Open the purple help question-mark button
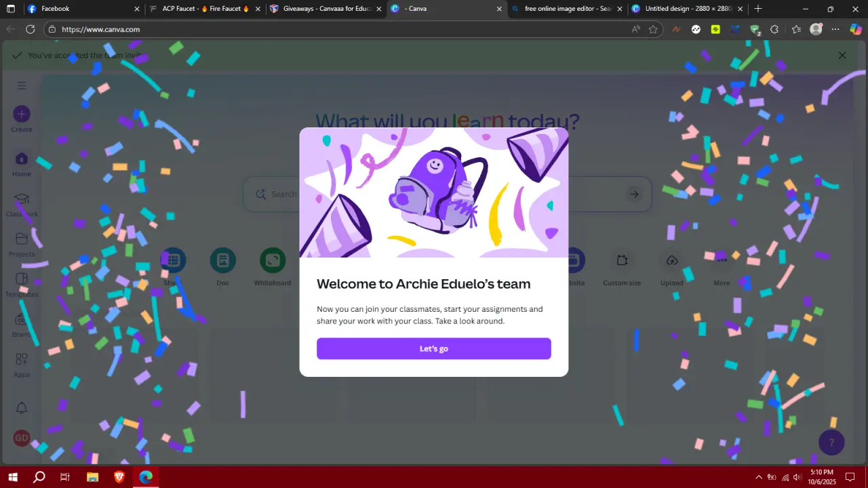 831,443
